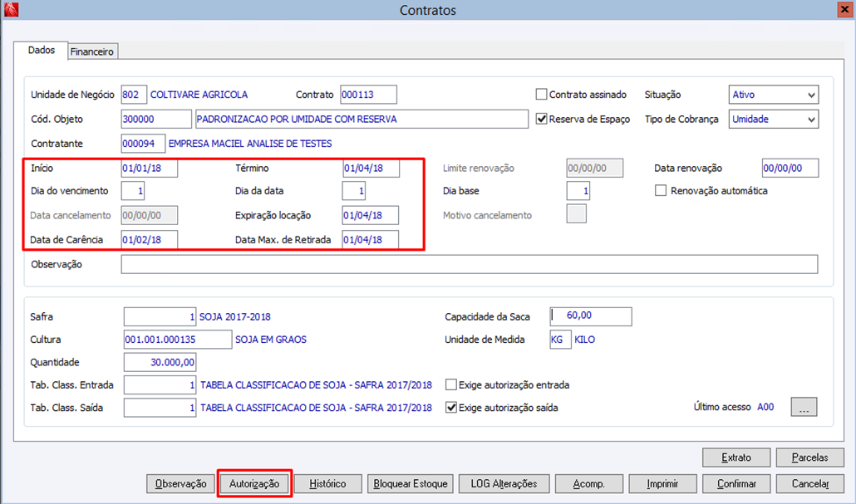Viewport: 856px width, 504px height.
Task: Click the Acomp. button
Action: click(x=589, y=484)
